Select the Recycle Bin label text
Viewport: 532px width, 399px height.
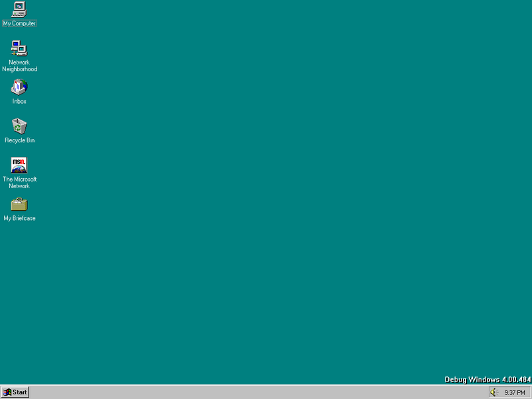tap(19, 140)
